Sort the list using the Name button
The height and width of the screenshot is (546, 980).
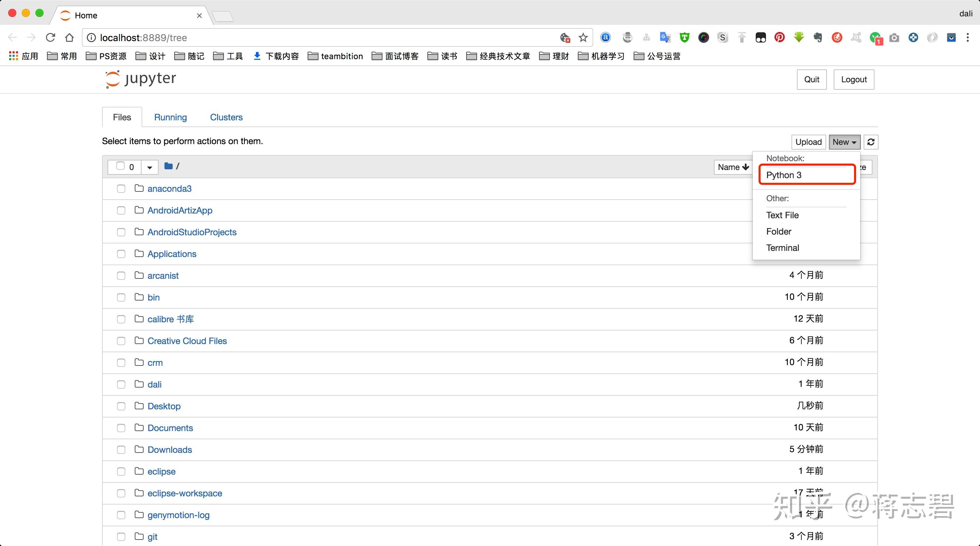point(733,167)
